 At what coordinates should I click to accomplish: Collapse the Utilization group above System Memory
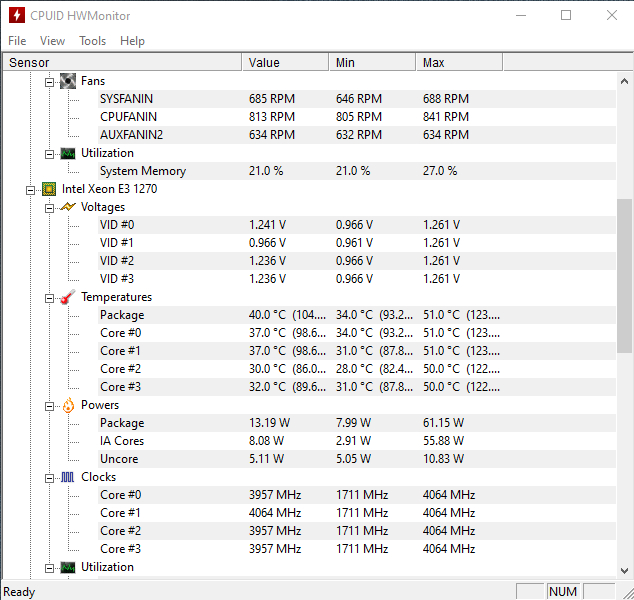(49, 154)
